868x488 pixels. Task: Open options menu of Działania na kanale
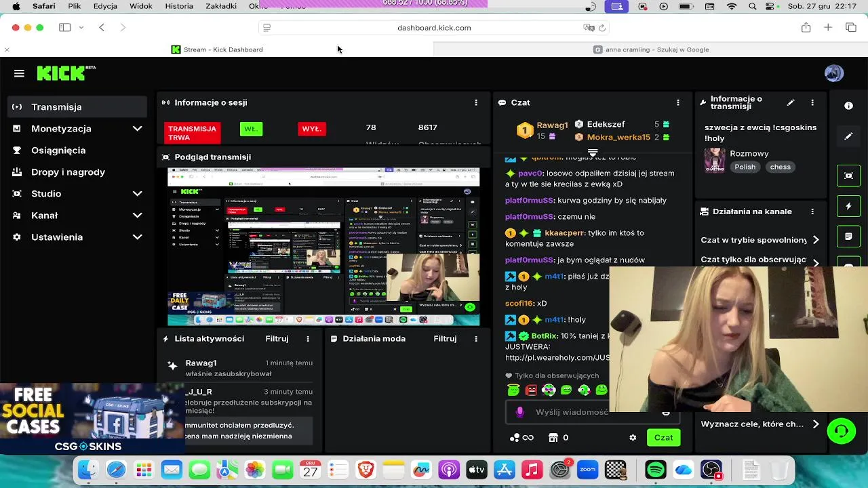click(x=812, y=211)
